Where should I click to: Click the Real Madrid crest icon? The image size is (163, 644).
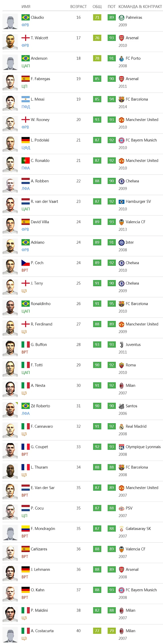point(121,426)
